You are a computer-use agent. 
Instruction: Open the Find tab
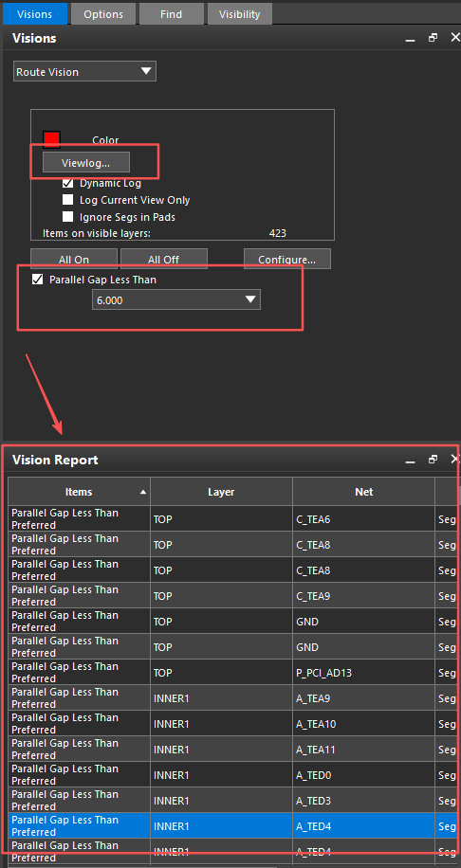tap(171, 14)
